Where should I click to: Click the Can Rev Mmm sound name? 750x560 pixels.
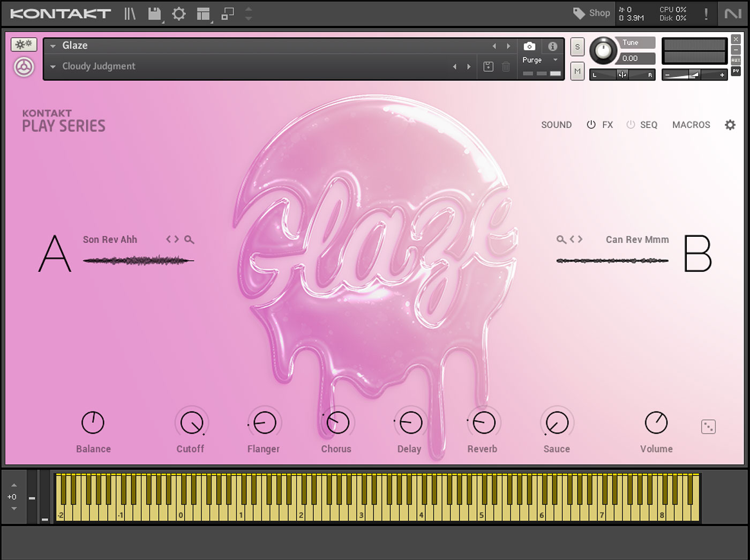pyautogui.click(x=637, y=240)
